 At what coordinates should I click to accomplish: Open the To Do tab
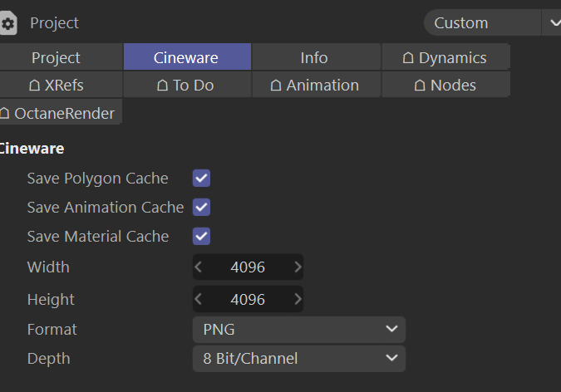pyautogui.click(x=185, y=85)
